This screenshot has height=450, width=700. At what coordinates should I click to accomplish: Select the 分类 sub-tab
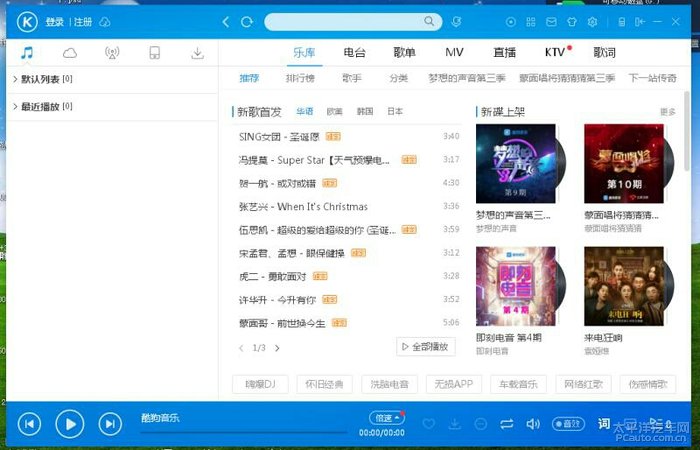tap(399, 78)
